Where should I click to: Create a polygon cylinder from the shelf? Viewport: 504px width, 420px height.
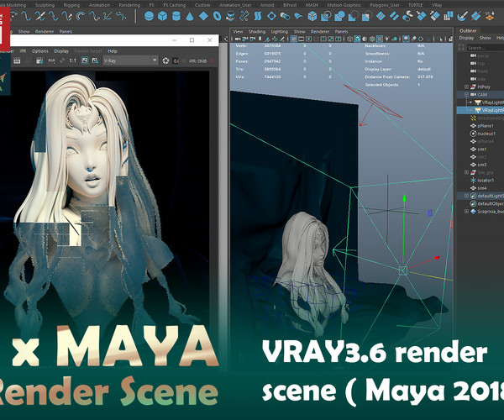(x=176, y=16)
